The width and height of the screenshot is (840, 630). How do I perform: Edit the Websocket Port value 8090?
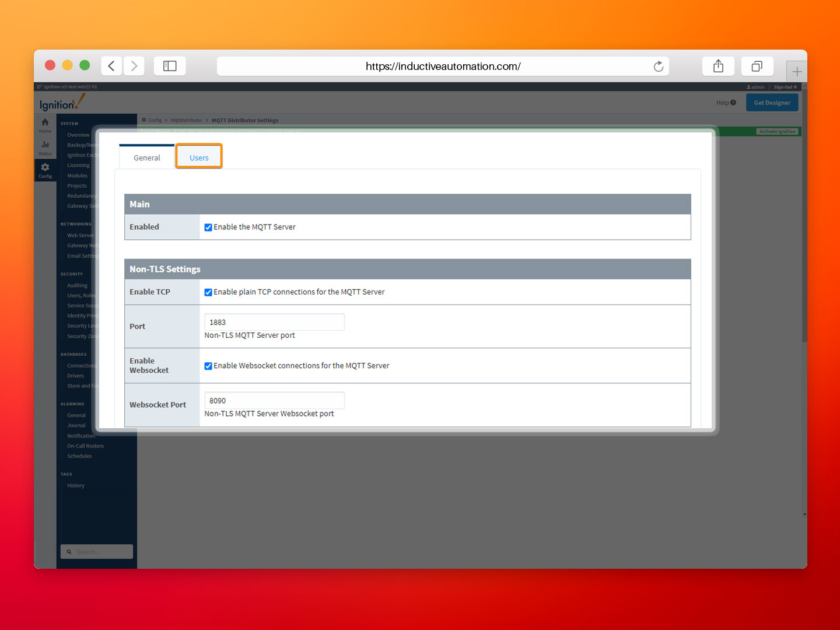pyautogui.click(x=274, y=401)
